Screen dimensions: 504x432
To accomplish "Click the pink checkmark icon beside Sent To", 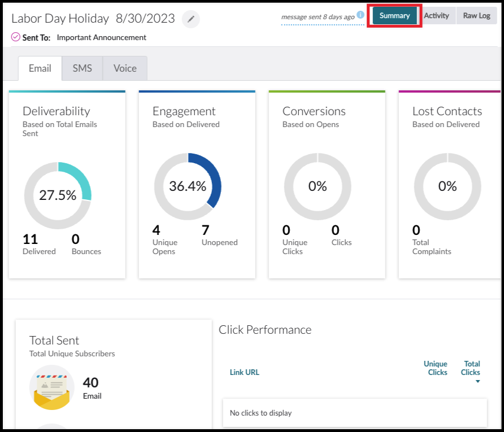I will pyautogui.click(x=15, y=37).
